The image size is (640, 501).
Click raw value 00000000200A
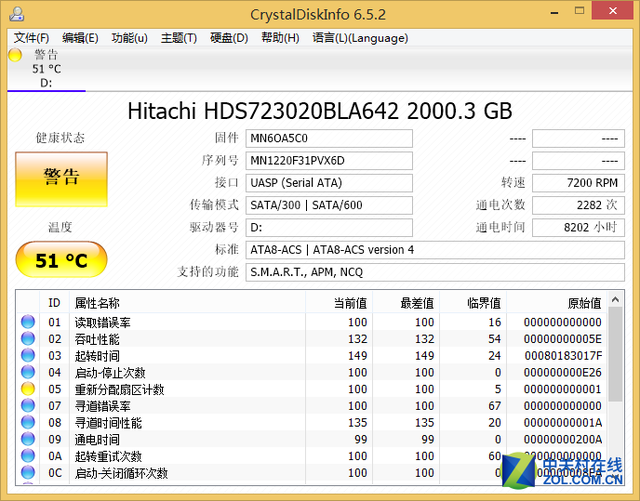[563, 439]
